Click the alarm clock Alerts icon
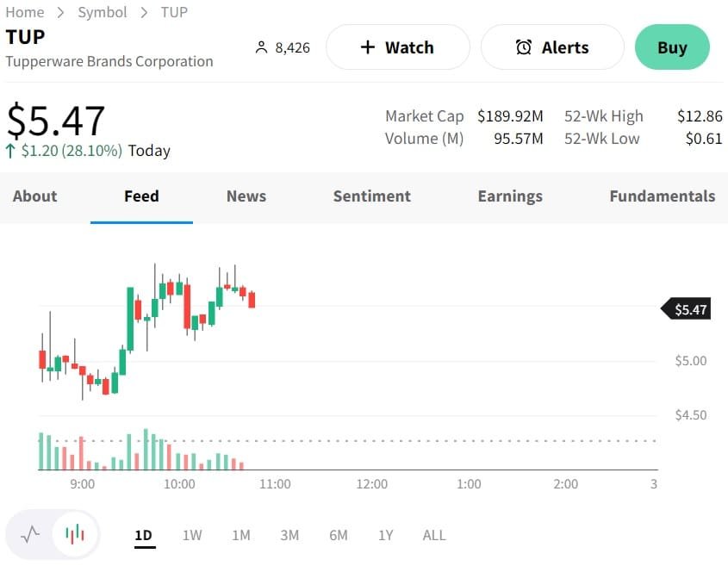This screenshot has width=728, height=566. [524, 47]
